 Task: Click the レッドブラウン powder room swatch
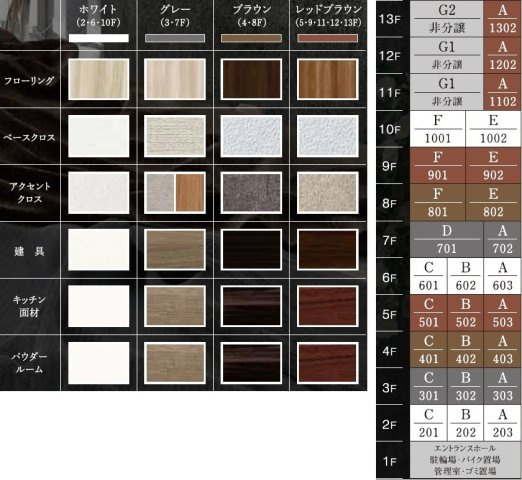(328, 363)
